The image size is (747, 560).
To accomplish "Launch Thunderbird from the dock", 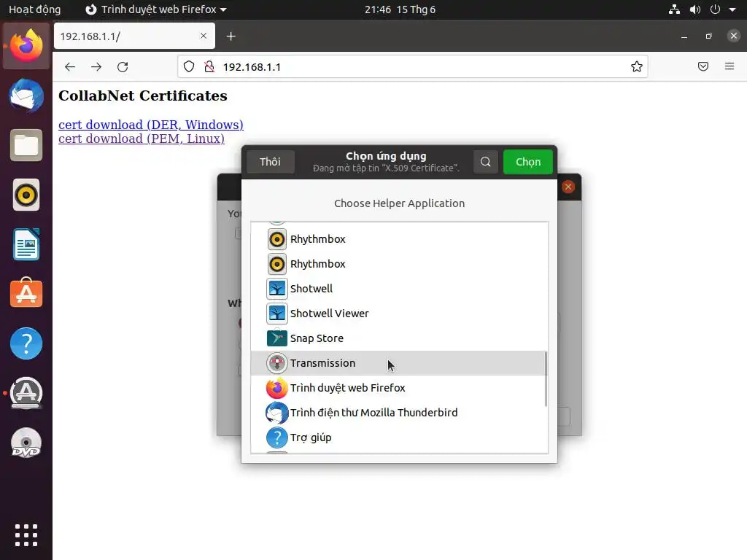I will (26, 96).
